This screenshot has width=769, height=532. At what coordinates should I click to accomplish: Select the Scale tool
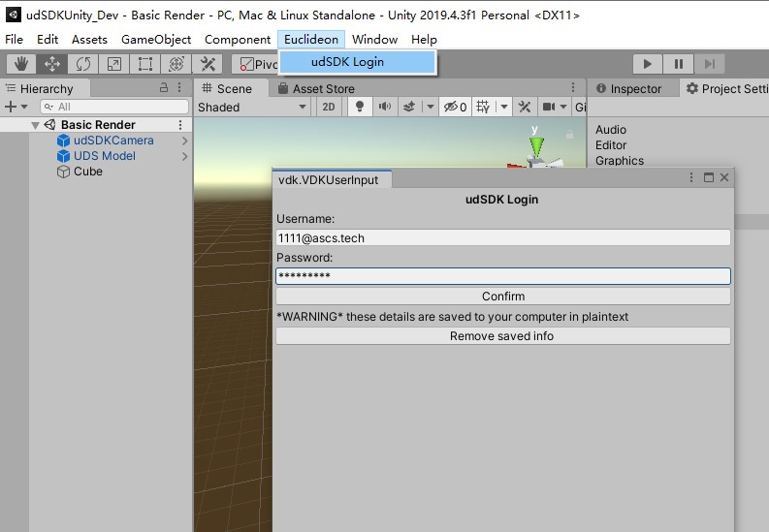(113, 64)
